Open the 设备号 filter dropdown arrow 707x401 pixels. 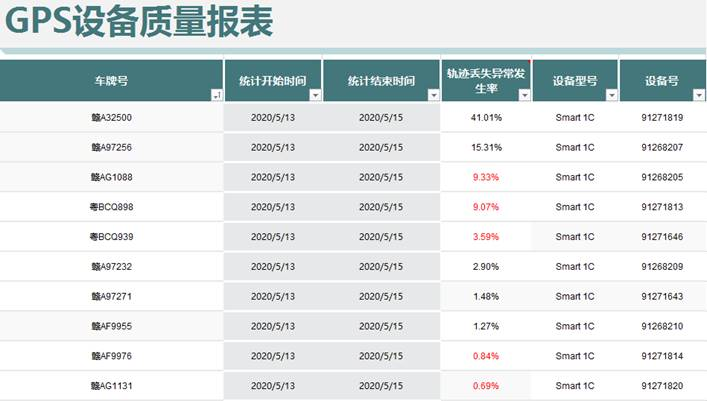click(696, 95)
